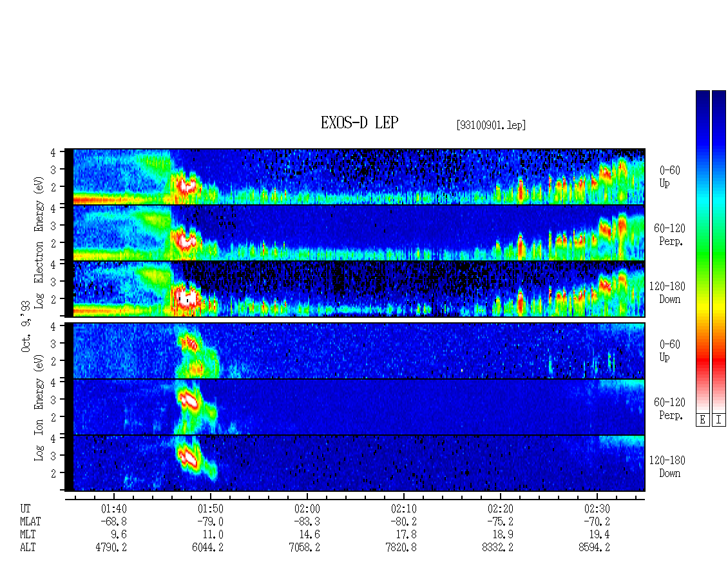The height and width of the screenshot is (564, 728).
Task: Click the MLAT value -79.0
Action: (210, 521)
